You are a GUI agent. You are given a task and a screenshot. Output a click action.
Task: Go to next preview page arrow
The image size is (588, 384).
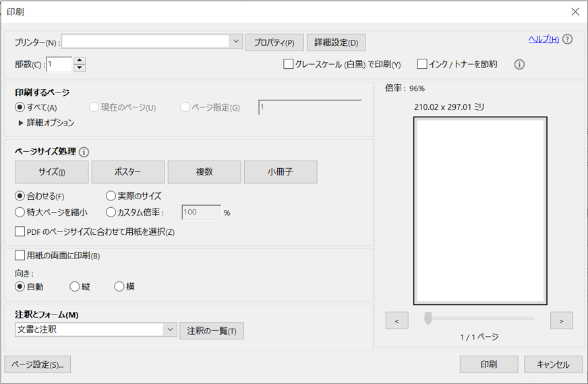(x=561, y=321)
